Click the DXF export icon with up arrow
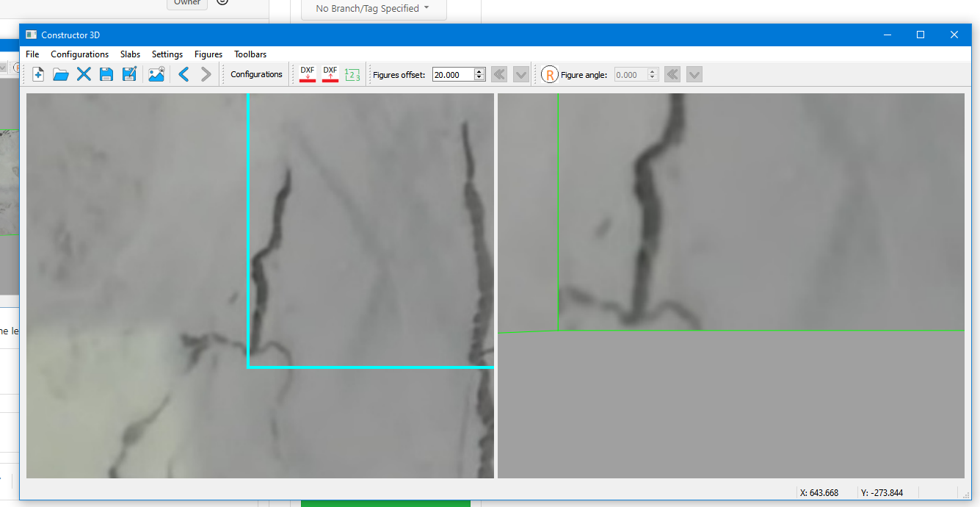The image size is (980, 507). point(330,74)
